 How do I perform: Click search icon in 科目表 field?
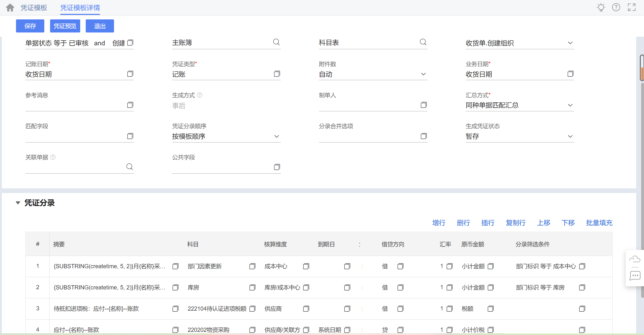(x=423, y=42)
